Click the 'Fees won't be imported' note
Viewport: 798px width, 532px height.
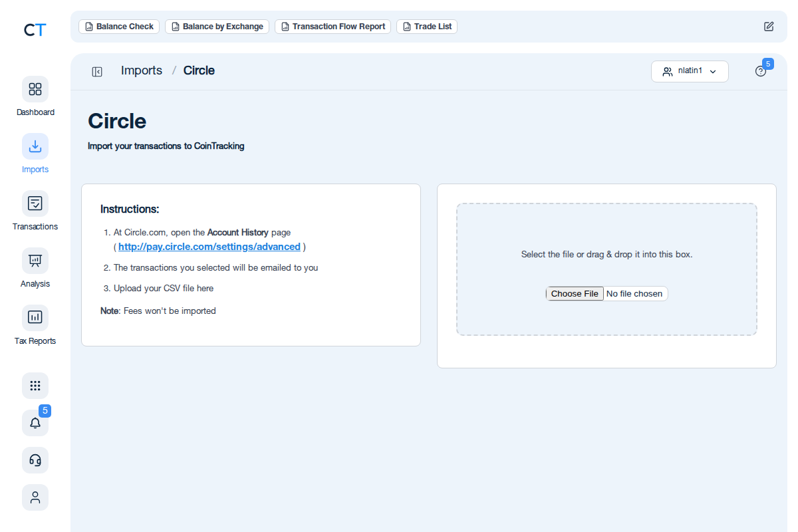point(158,311)
